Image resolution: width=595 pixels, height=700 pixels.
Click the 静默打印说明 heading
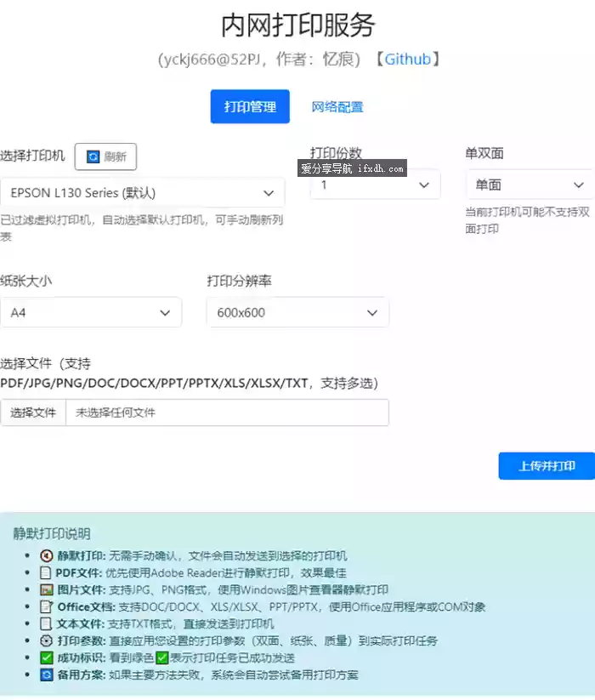[x=52, y=533]
